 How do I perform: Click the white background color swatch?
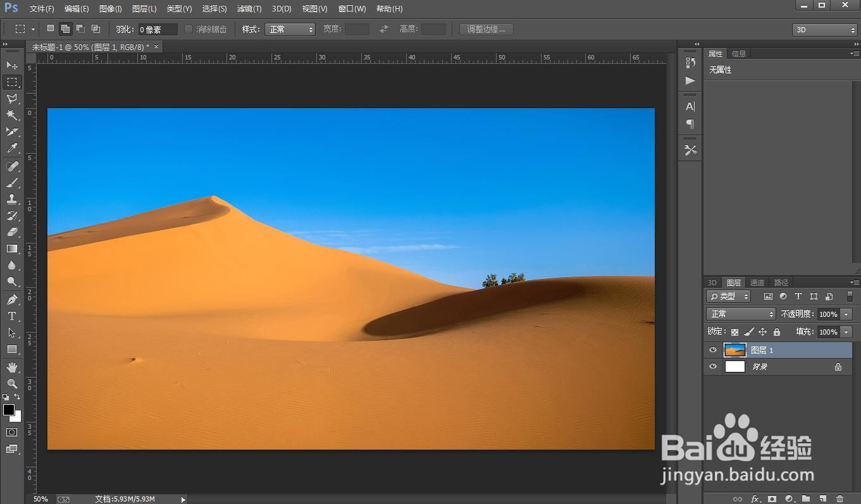[17, 417]
